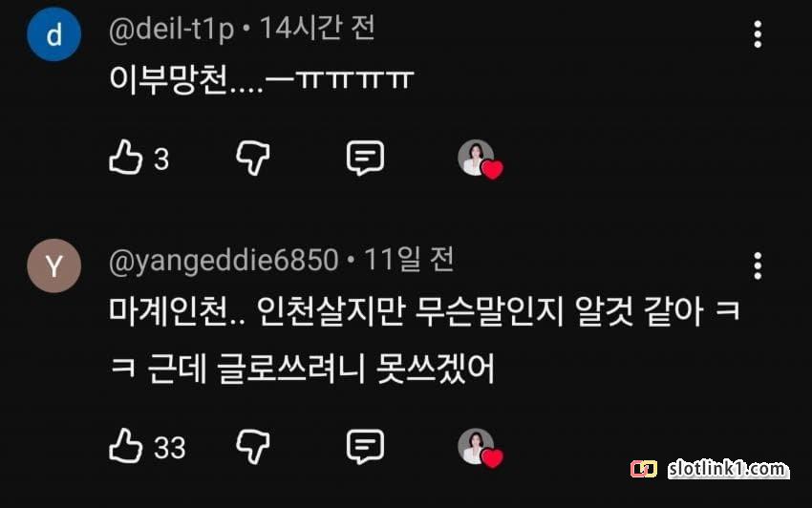The height and width of the screenshot is (508, 812).
Task: Open the creator heart badge on @yangeddie6850 comment
Action: tap(481, 449)
